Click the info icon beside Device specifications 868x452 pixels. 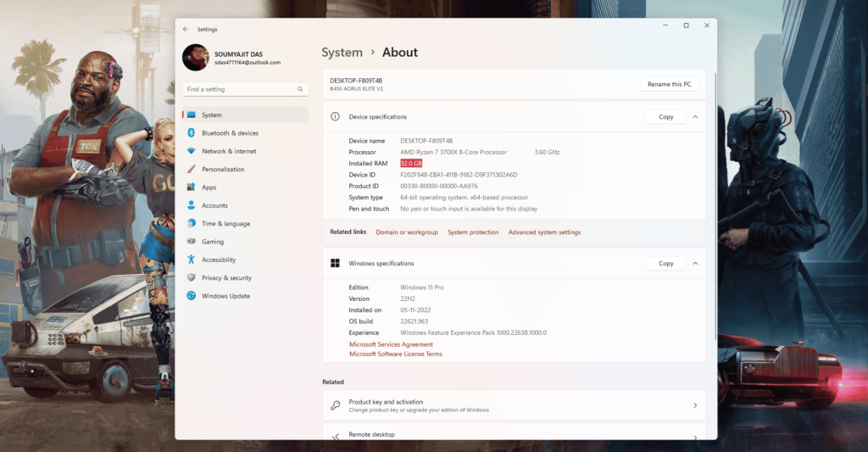335,116
